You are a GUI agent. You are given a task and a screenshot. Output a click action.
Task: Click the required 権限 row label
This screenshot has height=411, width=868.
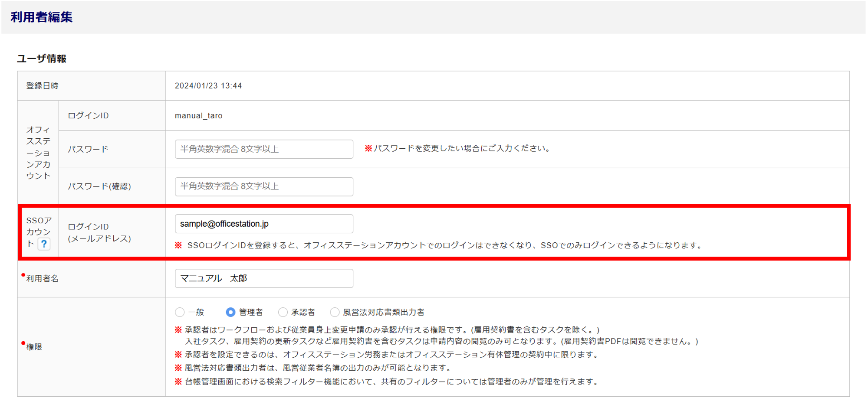(x=34, y=347)
